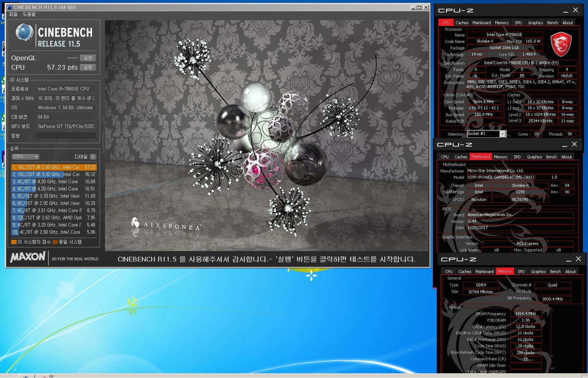Click the Cinebench logo sphere icon
The width and height of the screenshot is (588, 378).
tap(25, 32)
